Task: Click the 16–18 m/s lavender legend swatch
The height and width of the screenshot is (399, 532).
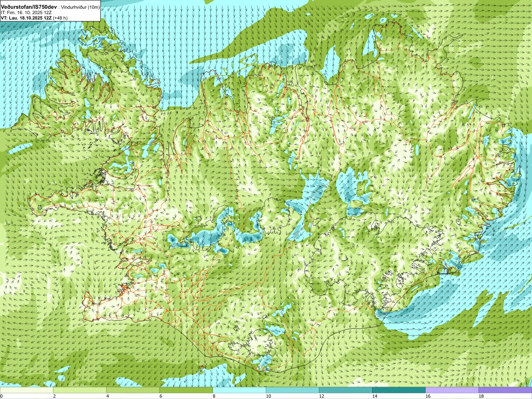Action: click(452, 391)
